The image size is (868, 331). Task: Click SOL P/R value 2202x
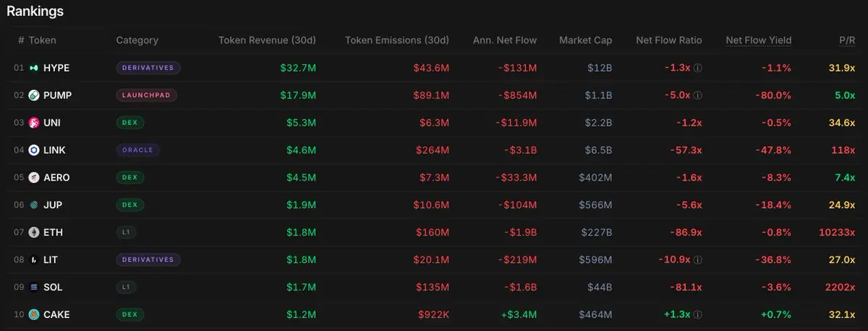[x=841, y=288]
